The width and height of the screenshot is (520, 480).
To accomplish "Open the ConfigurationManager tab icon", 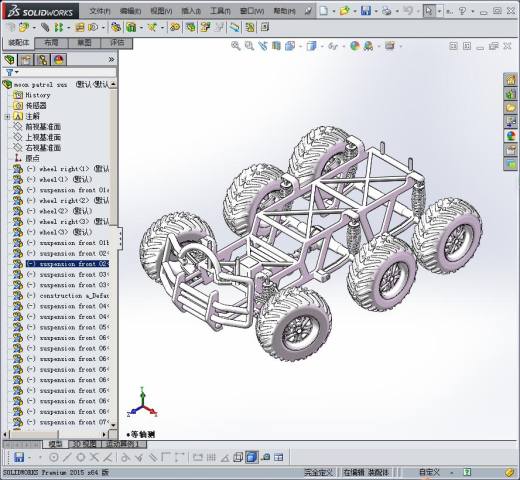I will pyautogui.click(x=43, y=60).
